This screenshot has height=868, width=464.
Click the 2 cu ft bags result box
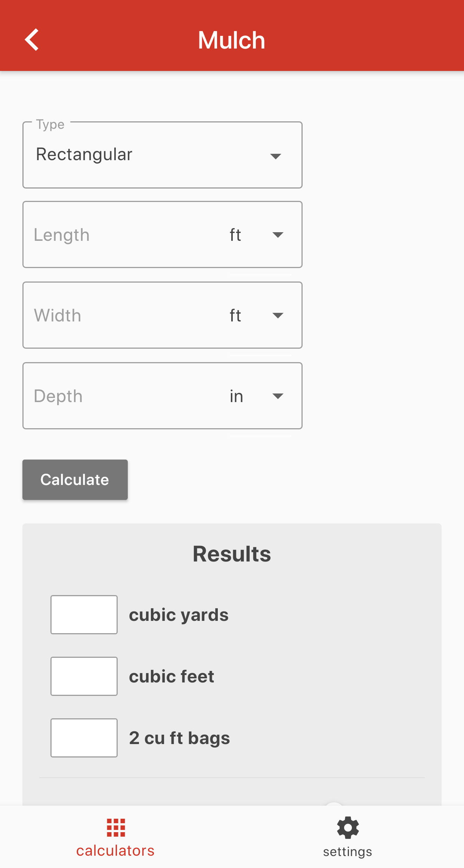84,738
